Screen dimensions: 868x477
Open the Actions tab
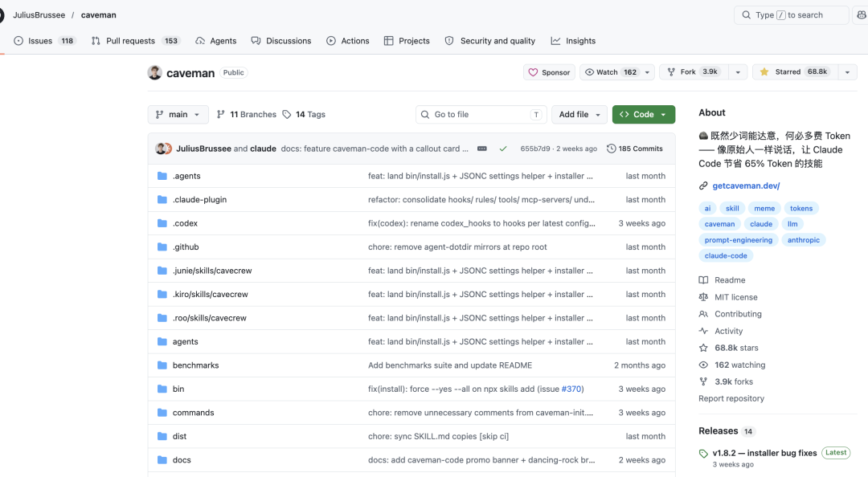(x=348, y=41)
